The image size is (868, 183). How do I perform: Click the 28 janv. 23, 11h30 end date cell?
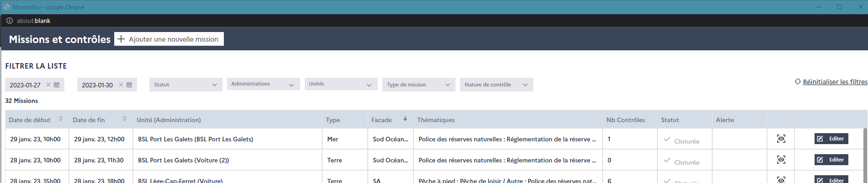(x=101, y=160)
